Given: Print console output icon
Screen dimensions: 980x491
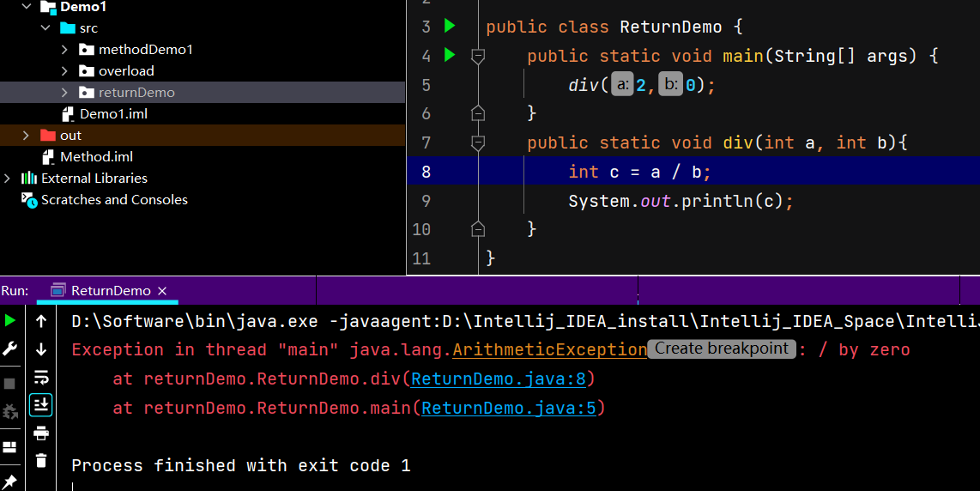Looking at the screenshot, I should [41, 433].
